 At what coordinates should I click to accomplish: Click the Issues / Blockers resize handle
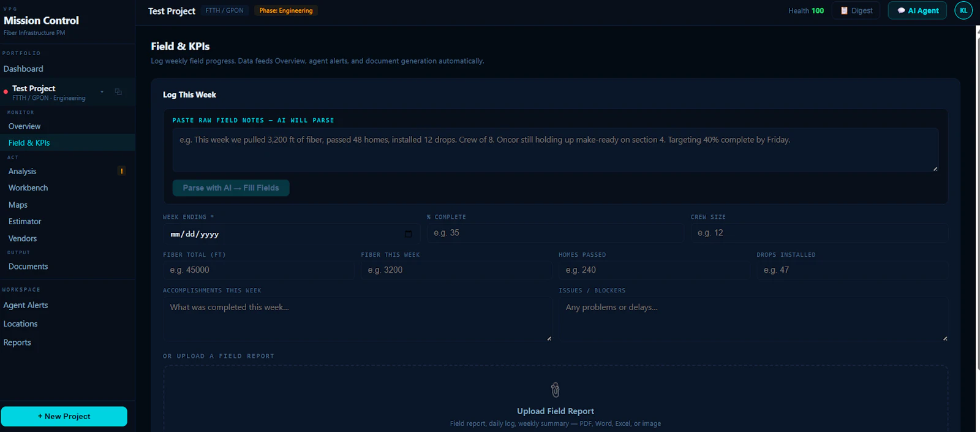[945, 338]
